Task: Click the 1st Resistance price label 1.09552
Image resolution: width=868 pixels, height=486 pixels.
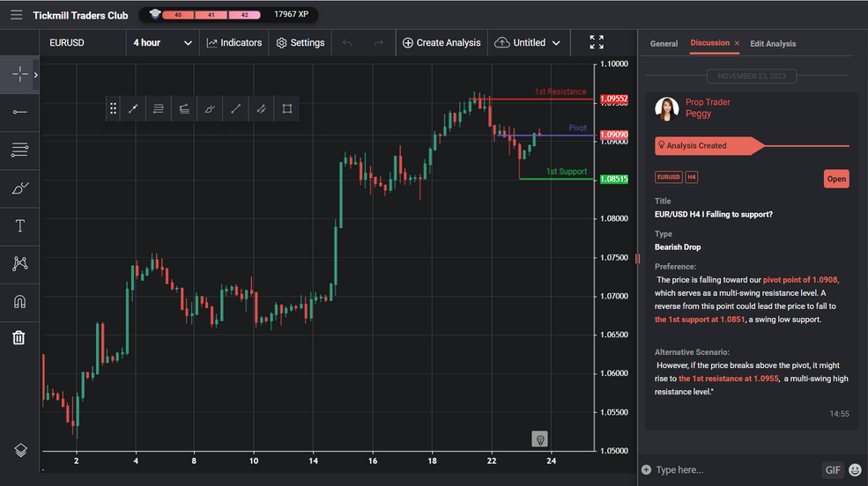Action: [x=614, y=99]
